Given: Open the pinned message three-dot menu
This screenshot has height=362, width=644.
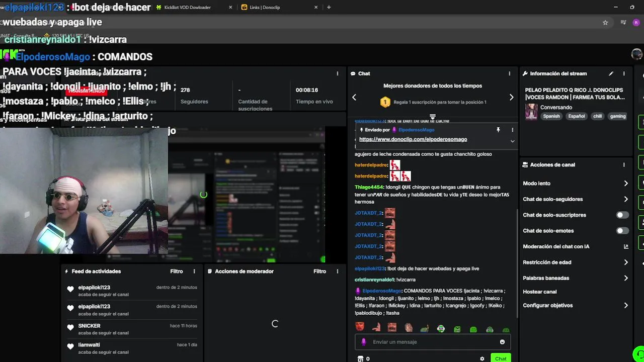Looking at the screenshot, I should [512, 130].
